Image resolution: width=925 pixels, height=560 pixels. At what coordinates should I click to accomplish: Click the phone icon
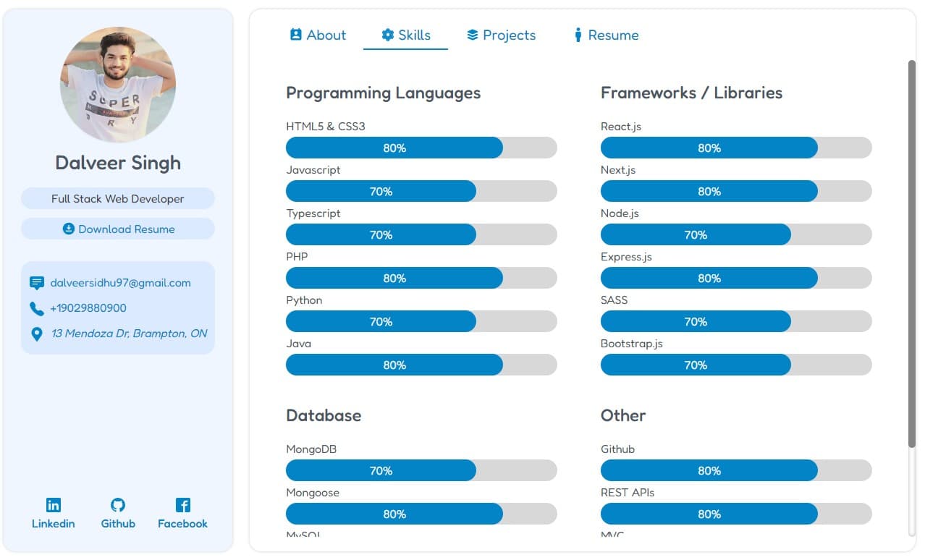pyautogui.click(x=37, y=308)
